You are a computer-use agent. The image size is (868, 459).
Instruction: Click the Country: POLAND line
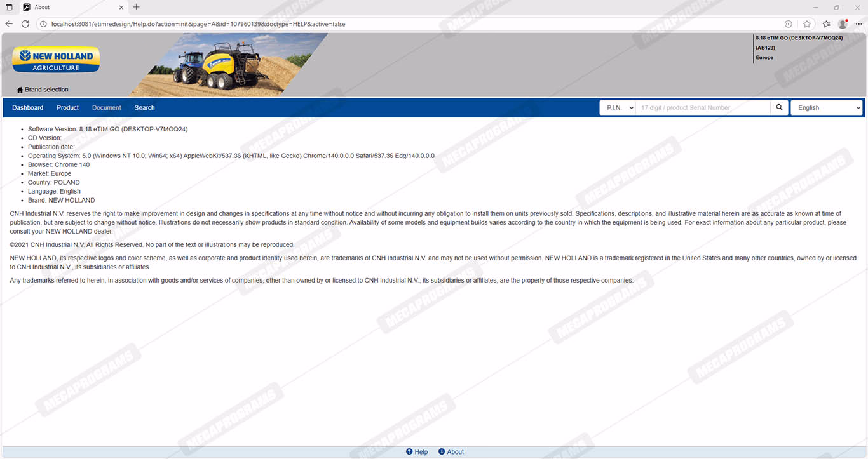click(54, 182)
